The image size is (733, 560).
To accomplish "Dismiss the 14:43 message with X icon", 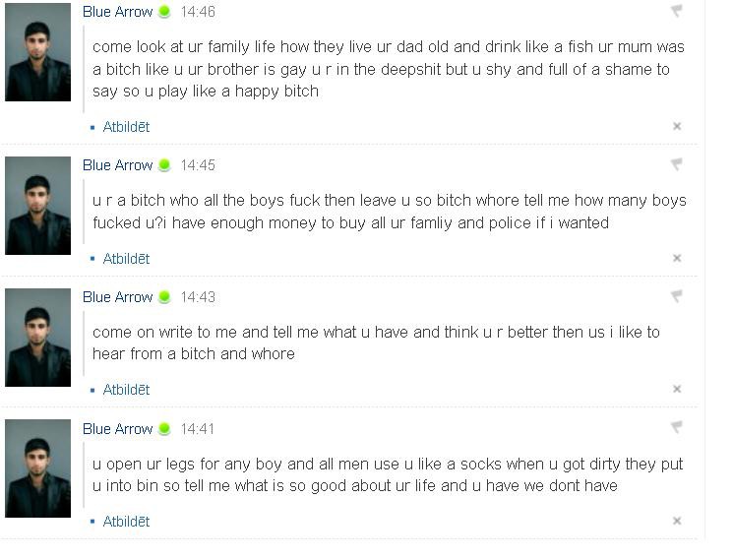I will pos(677,389).
